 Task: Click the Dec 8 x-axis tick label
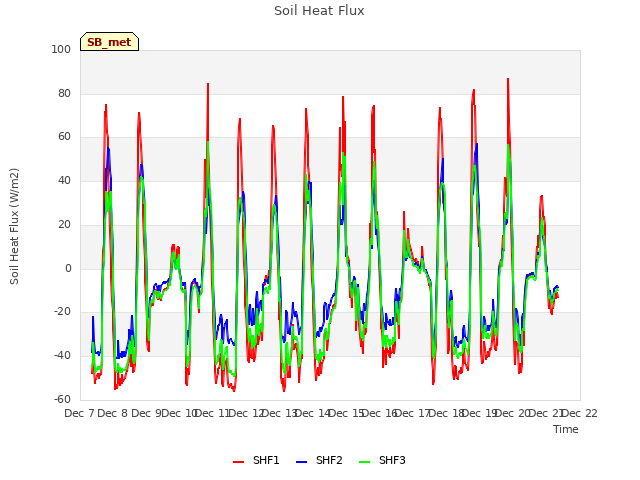click(x=113, y=413)
